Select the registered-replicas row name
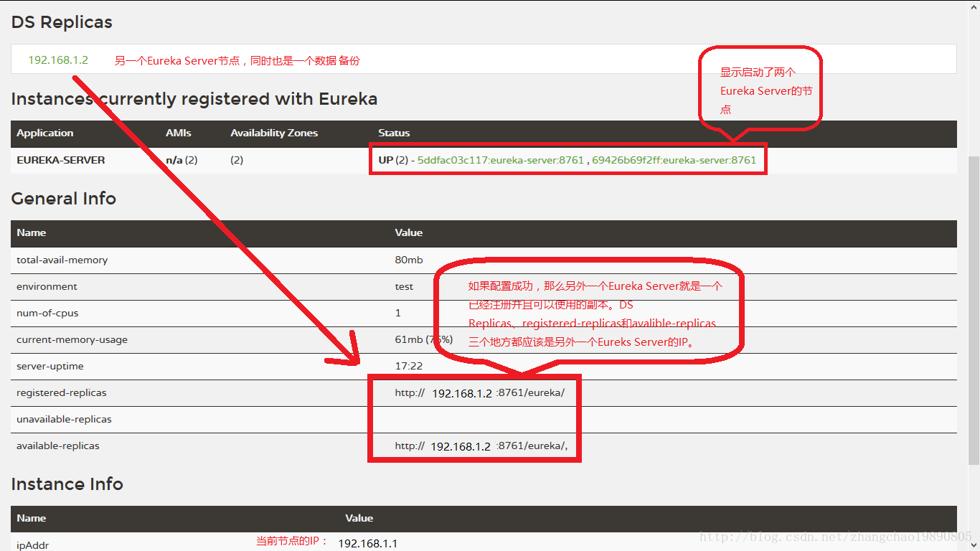Image resolution: width=980 pixels, height=551 pixels. click(62, 392)
